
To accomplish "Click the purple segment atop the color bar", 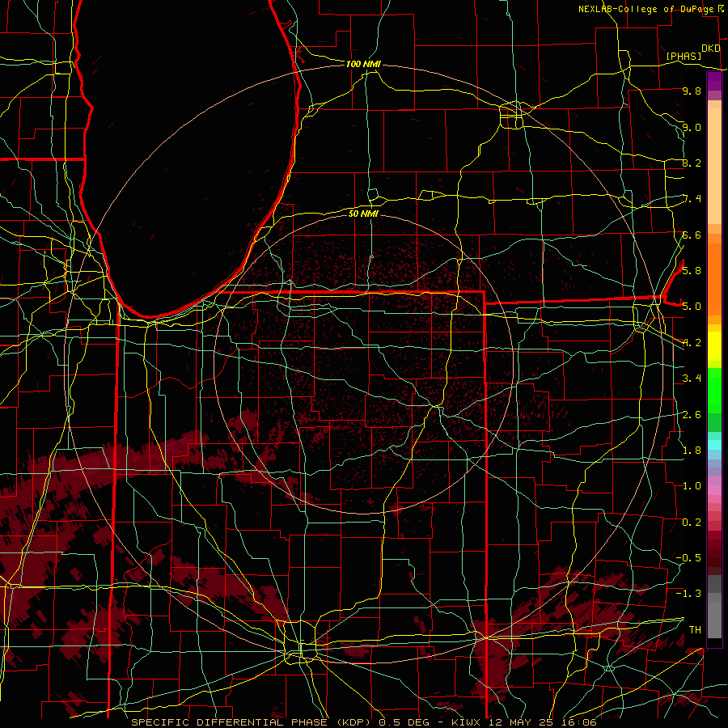I will click(x=714, y=81).
